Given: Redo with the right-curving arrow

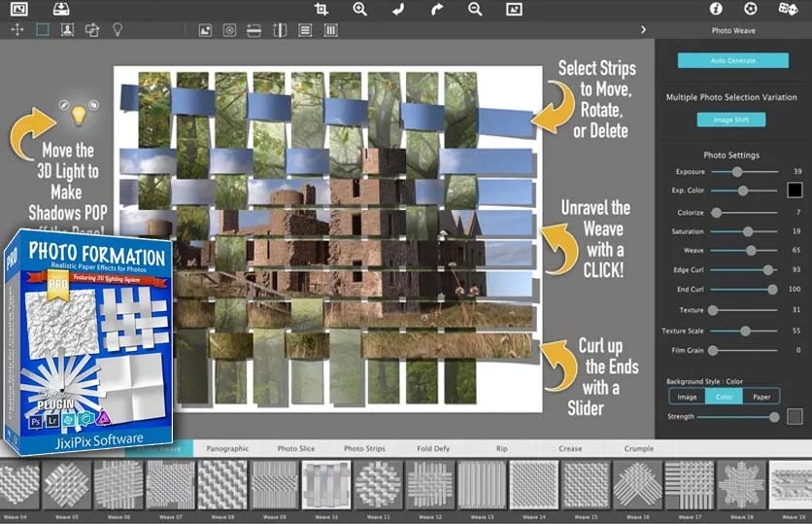Looking at the screenshot, I should coord(437,10).
